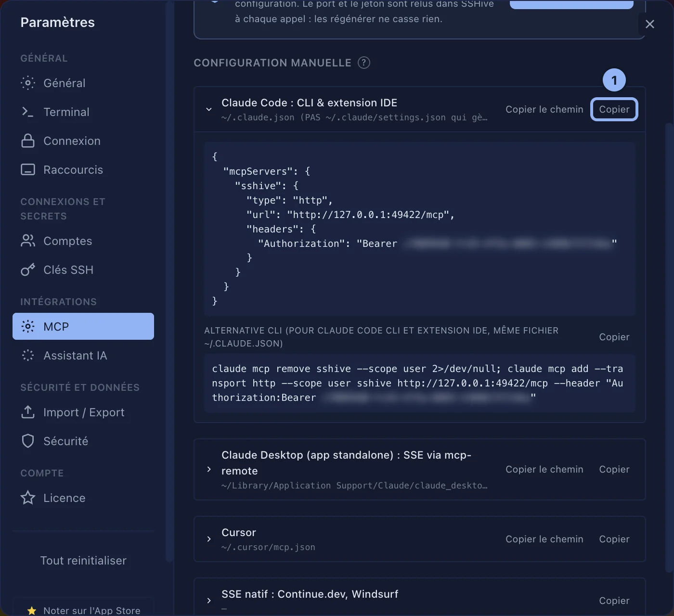Click the Sécurité shield icon

pos(28,441)
